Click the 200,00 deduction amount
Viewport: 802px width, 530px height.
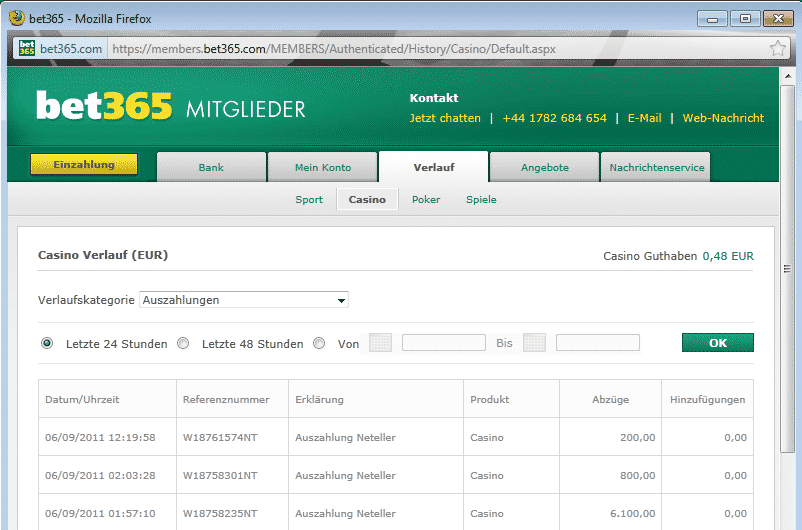point(637,437)
